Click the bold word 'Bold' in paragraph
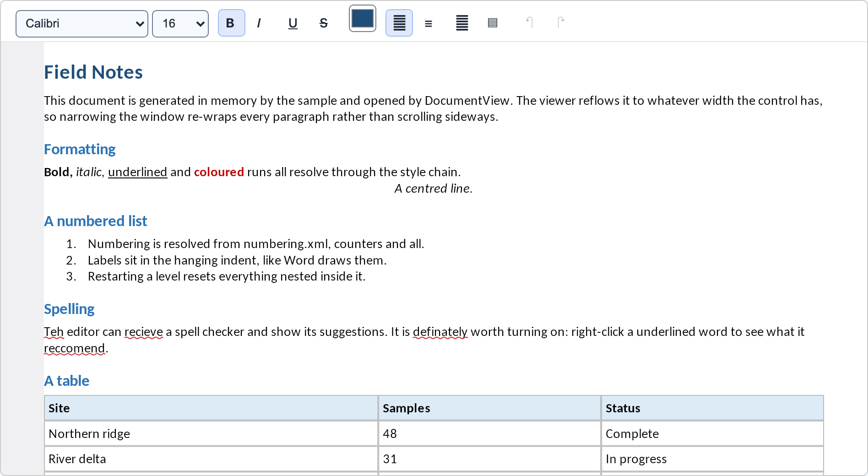 (x=57, y=172)
